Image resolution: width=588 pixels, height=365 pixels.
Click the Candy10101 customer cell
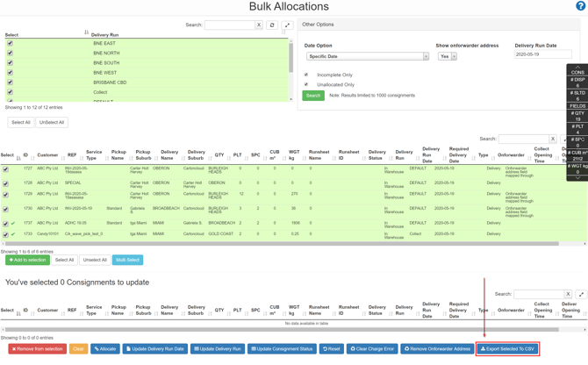coord(47,234)
